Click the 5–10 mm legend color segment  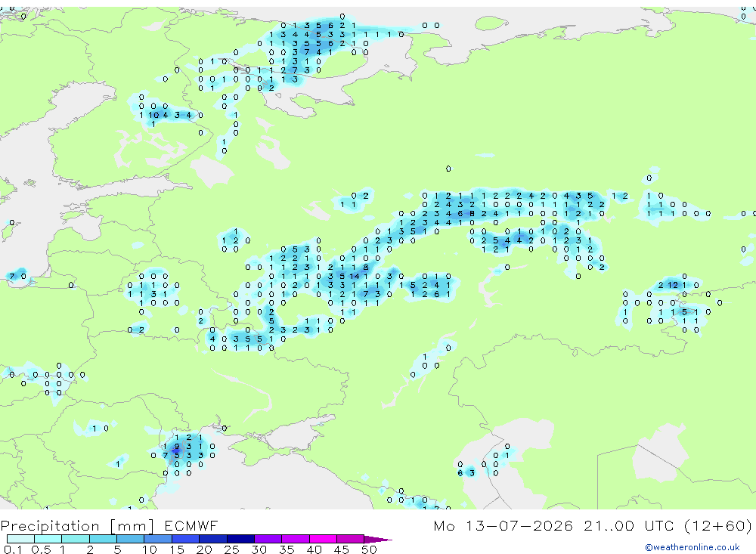pos(131,539)
